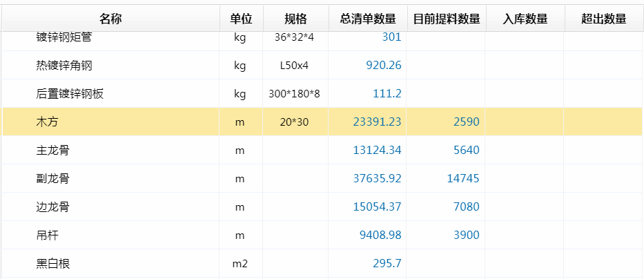This screenshot has width=644, height=279.
Task: Open the 23391.23 total quantity link
Action: click(377, 122)
